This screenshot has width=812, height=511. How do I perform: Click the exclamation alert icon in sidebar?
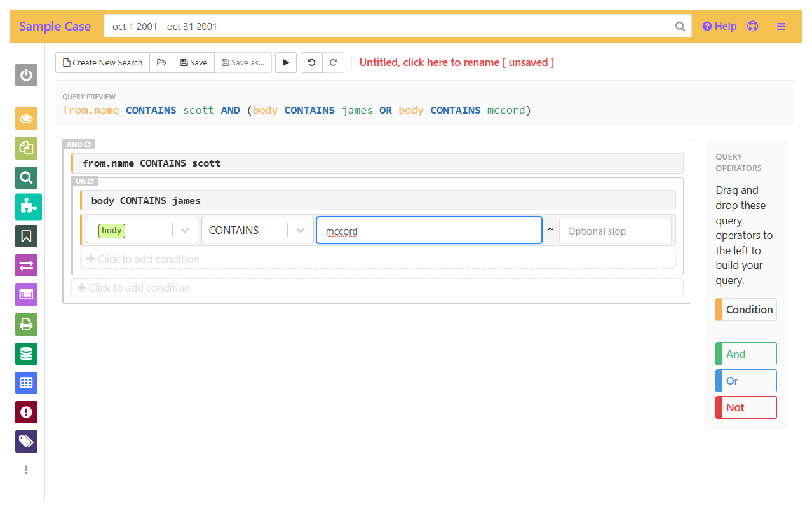(26, 412)
